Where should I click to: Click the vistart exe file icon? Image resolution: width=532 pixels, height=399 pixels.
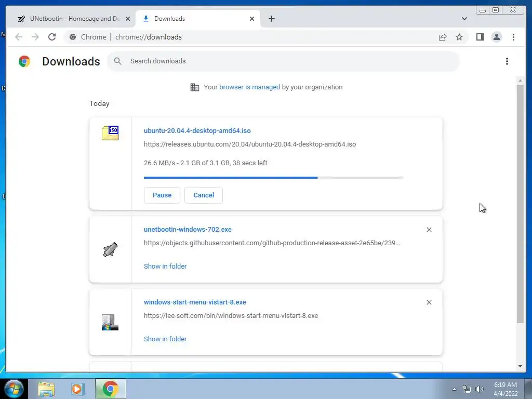(110, 322)
